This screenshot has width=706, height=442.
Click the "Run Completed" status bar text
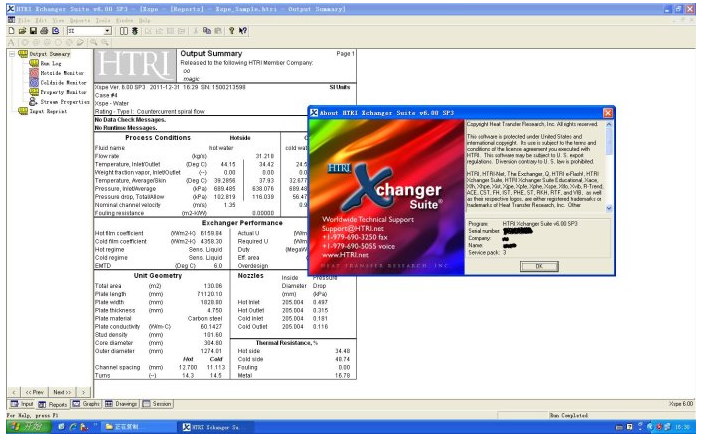pyautogui.click(x=569, y=415)
